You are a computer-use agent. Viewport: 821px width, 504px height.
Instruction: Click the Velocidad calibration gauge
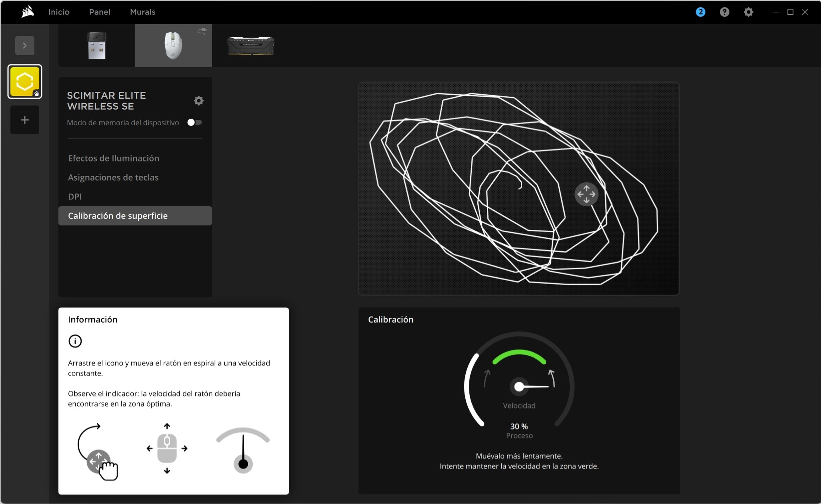coord(519,387)
